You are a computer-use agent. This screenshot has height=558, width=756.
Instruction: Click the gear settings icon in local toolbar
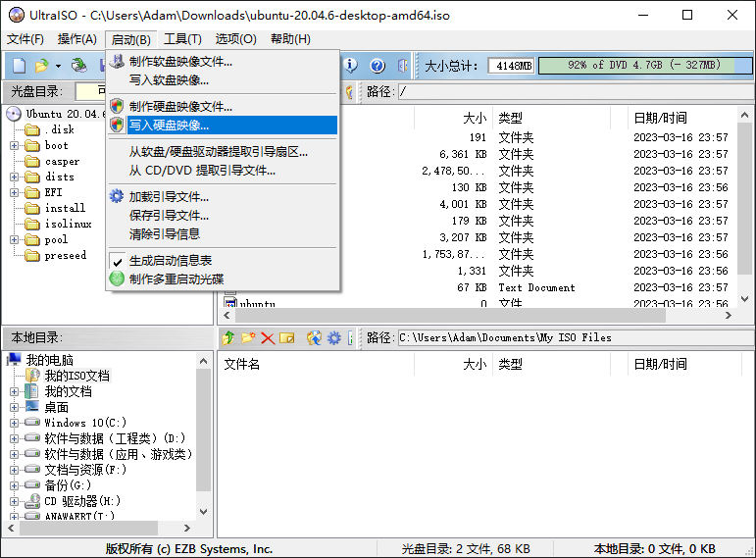pos(334,338)
